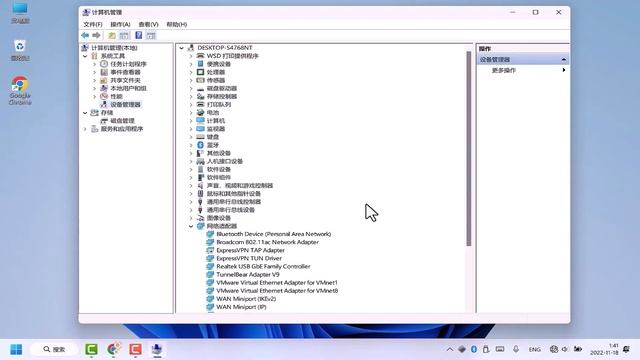Select 计算机管理(本地) root node

point(114,48)
